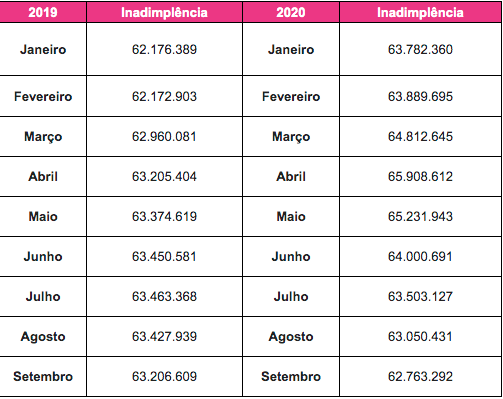Select the value 63.374.619
The width and height of the screenshot is (503, 399).
coord(164,216)
